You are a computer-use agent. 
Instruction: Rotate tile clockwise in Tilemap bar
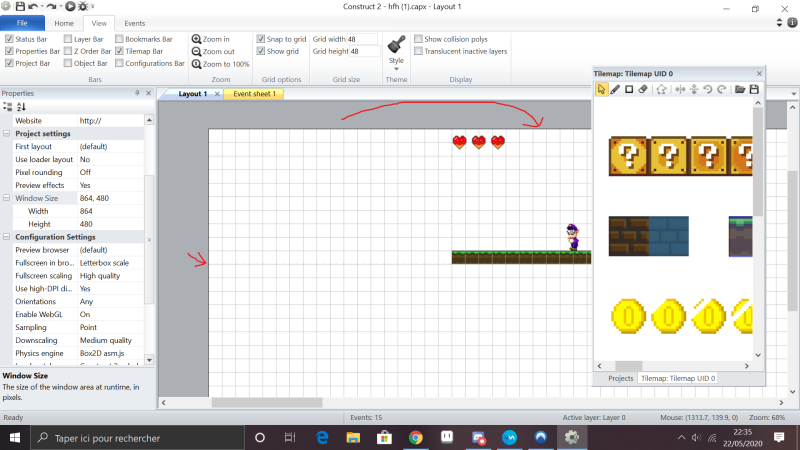click(721, 89)
